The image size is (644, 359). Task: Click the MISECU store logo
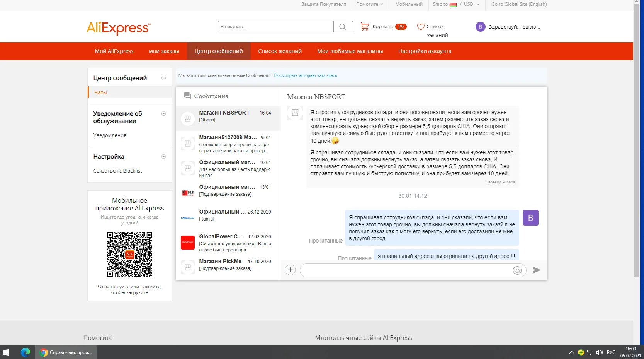point(188,218)
